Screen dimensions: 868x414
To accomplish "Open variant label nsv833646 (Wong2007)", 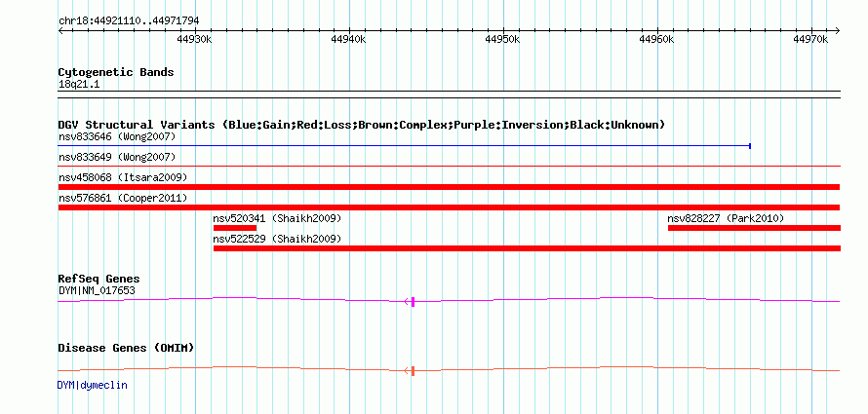I will (x=117, y=136).
